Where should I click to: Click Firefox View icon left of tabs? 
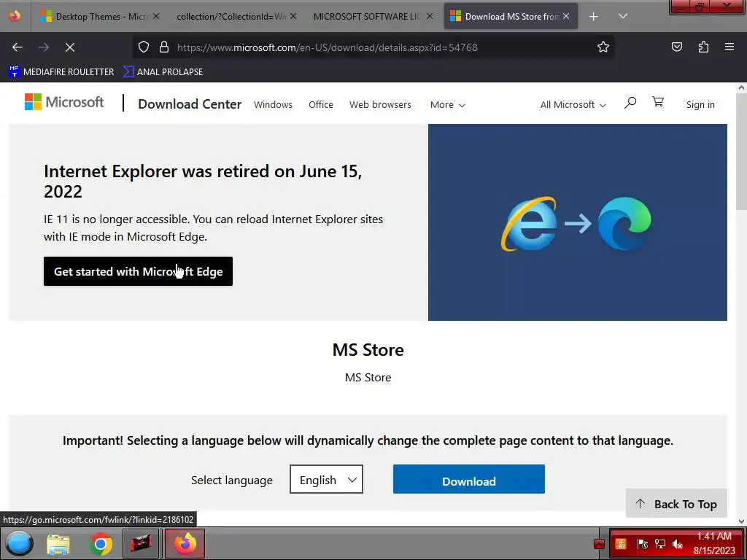pos(15,16)
